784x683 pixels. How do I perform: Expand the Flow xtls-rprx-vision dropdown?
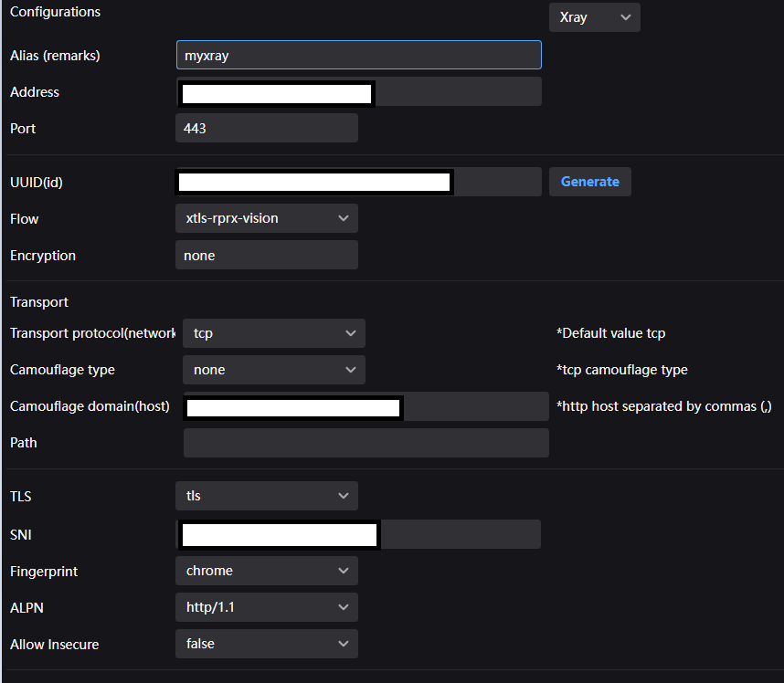tap(266, 218)
